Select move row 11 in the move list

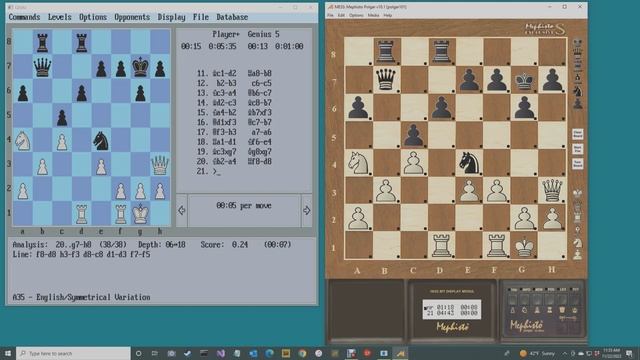pyautogui.click(x=234, y=73)
